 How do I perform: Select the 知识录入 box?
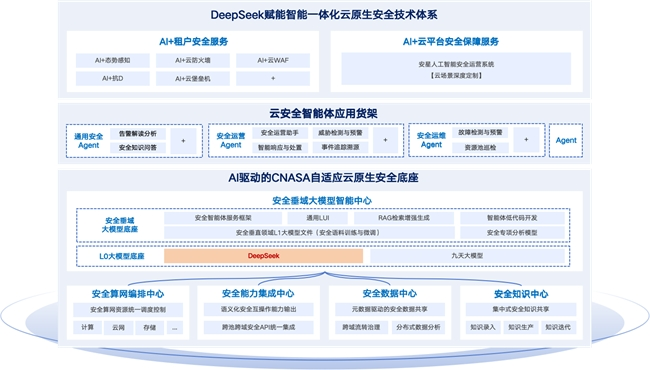coord(483,327)
